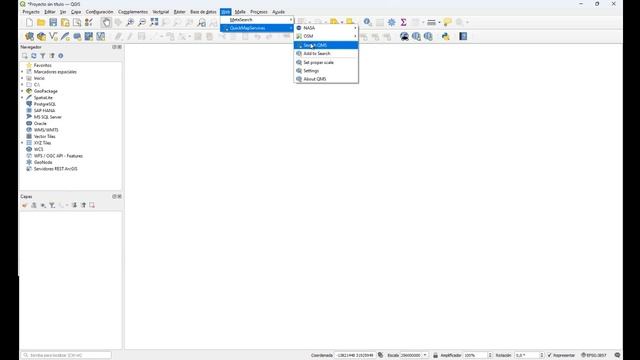The image size is (640, 360).
Task: Open the Python console icon
Action: pyautogui.click(x=446, y=37)
